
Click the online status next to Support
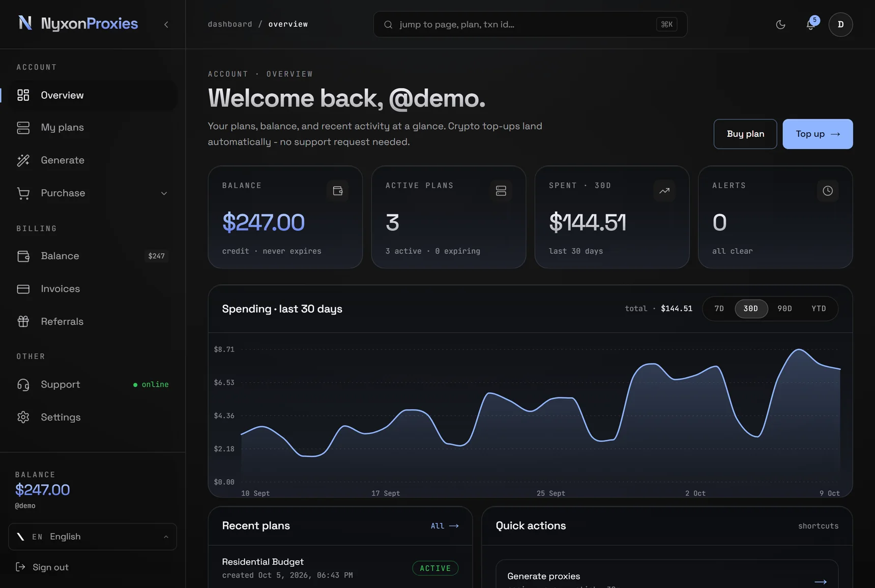coord(151,385)
